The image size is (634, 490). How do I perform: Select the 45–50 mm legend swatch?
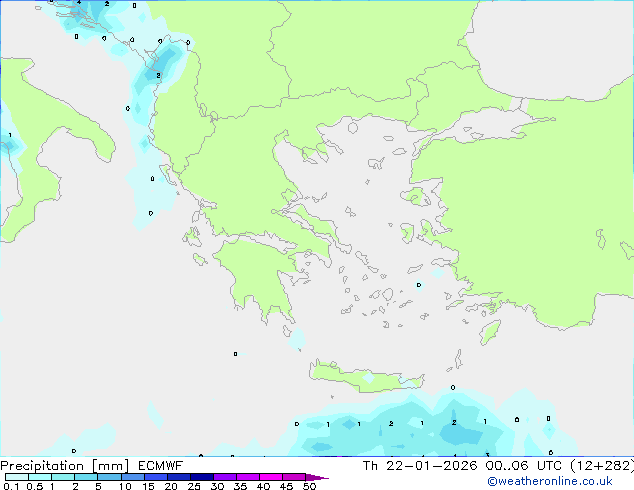click(x=294, y=477)
